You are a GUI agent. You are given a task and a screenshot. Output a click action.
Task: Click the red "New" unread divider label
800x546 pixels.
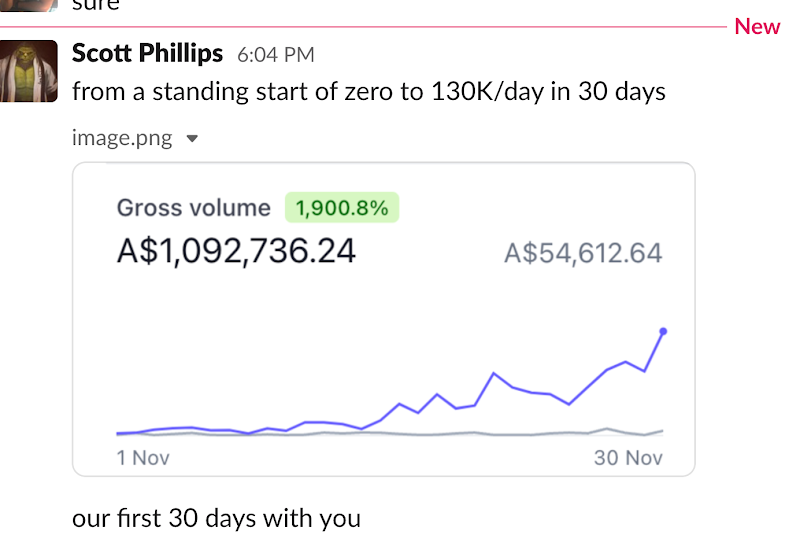tap(757, 27)
